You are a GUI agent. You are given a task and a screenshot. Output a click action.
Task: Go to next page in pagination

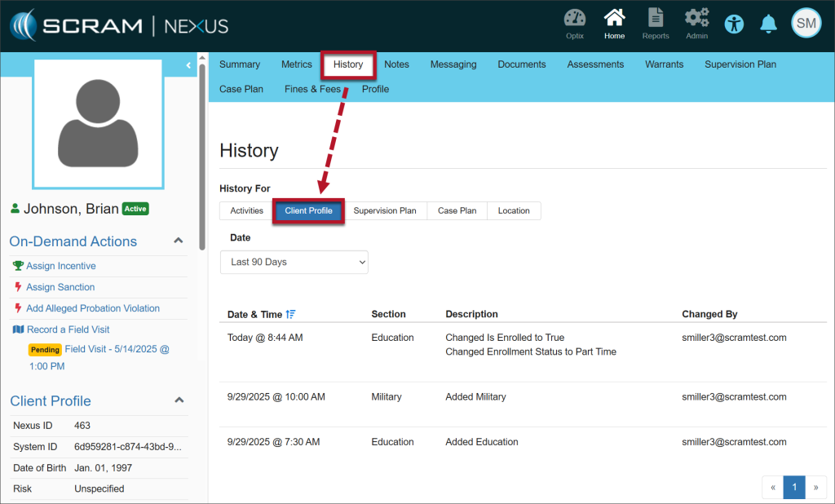coord(815,488)
